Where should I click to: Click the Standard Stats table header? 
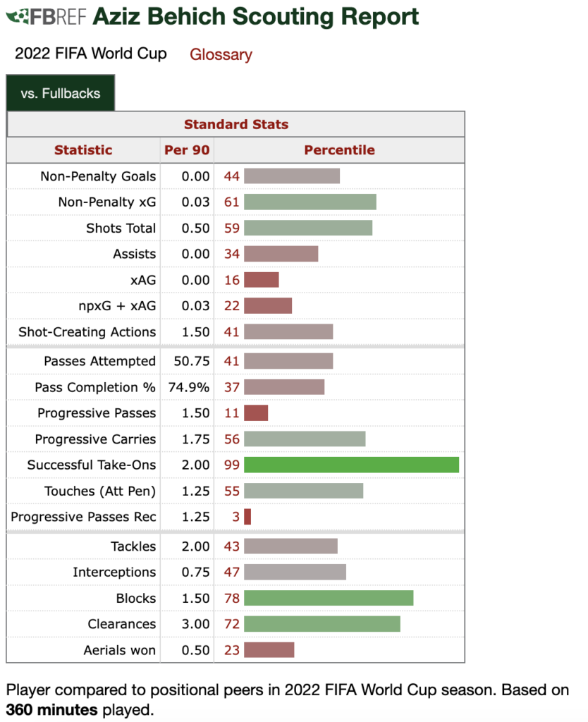pyautogui.click(x=235, y=124)
